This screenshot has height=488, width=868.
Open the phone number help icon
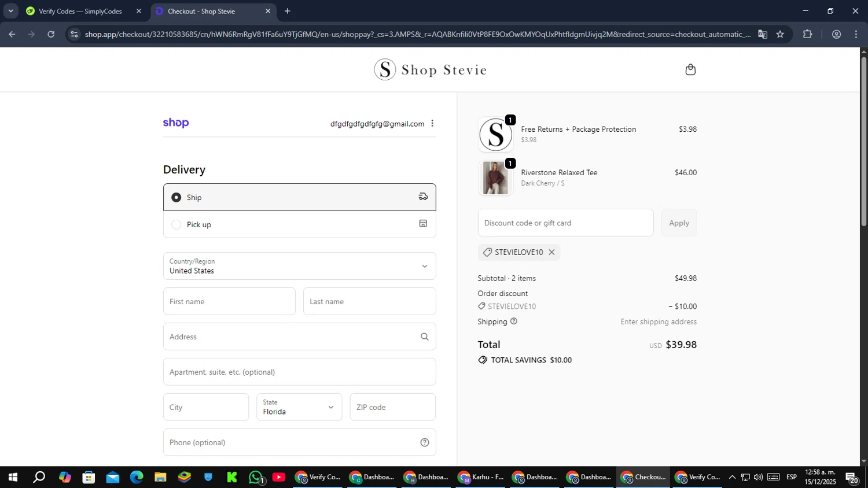click(x=425, y=442)
